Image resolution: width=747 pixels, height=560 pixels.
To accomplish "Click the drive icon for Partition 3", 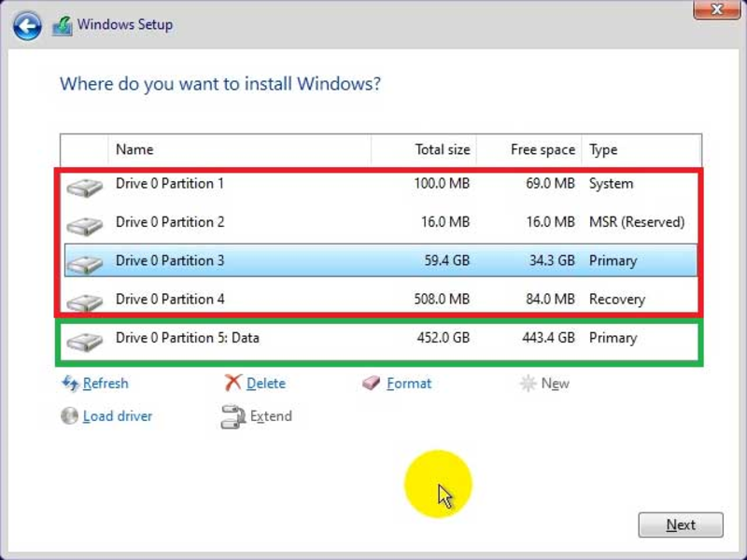I will pos(84,264).
